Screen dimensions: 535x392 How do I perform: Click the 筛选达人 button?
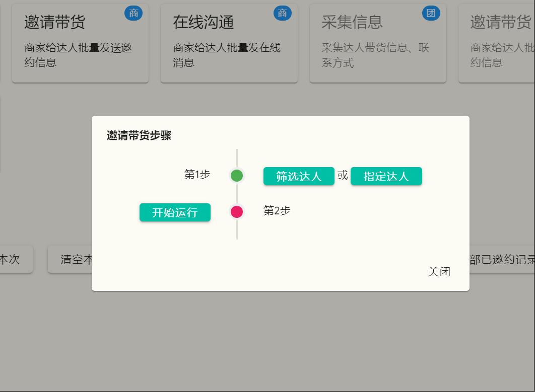click(x=298, y=176)
